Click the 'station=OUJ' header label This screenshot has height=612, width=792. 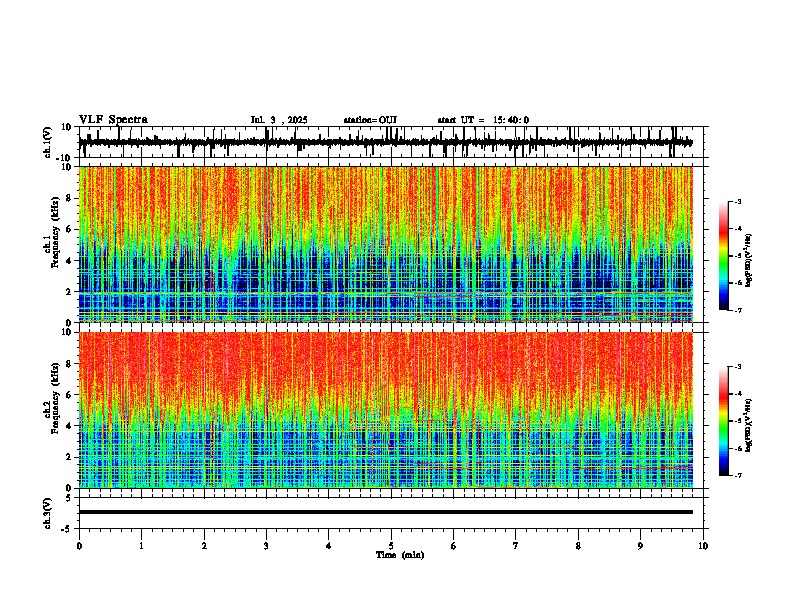coord(370,120)
